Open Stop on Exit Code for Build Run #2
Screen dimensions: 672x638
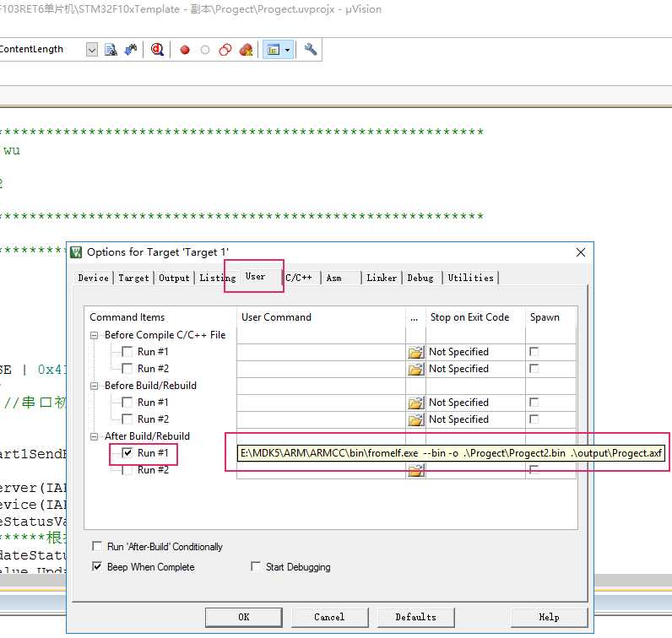(475, 419)
